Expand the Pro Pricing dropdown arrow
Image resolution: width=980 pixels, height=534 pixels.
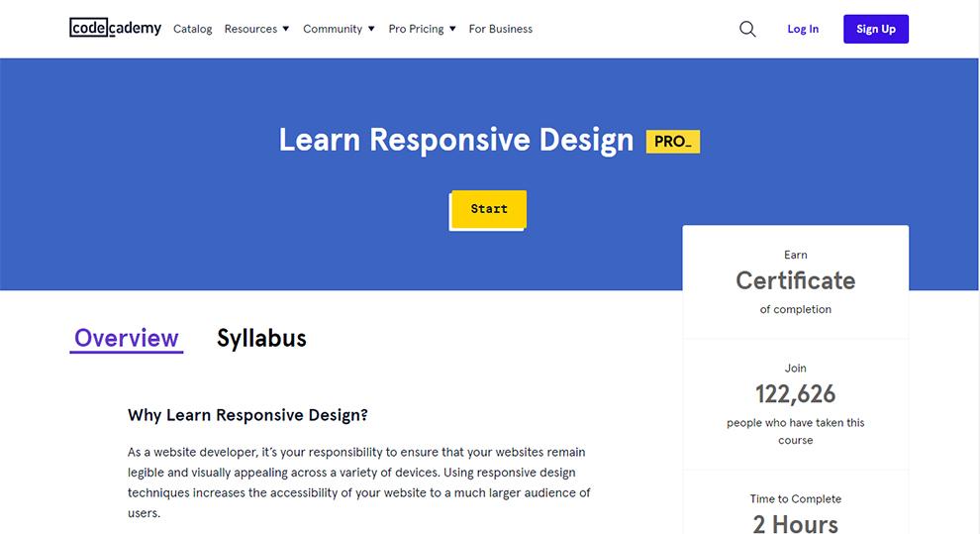(452, 29)
